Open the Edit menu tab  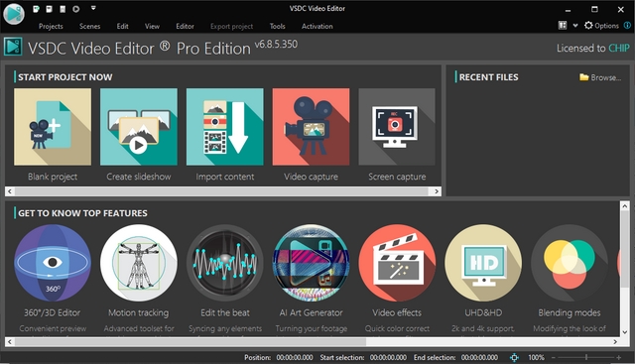122,27
